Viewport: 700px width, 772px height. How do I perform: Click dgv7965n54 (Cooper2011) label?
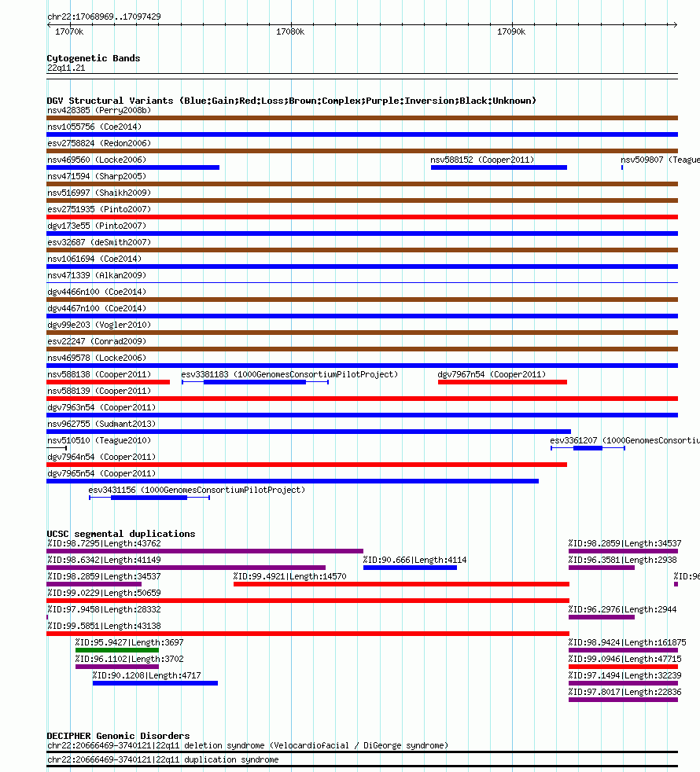101,473
